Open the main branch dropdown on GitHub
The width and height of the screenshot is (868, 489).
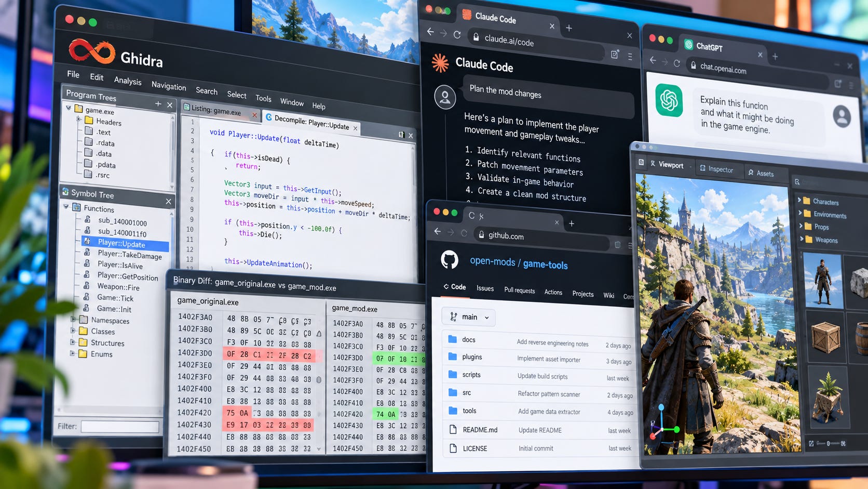click(469, 316)
